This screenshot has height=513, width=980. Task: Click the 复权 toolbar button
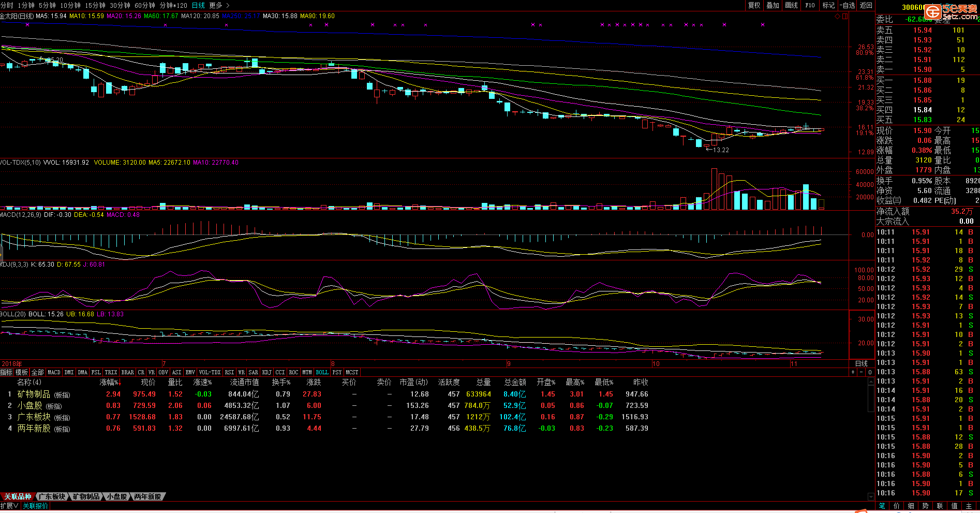[x=754, y=5]
